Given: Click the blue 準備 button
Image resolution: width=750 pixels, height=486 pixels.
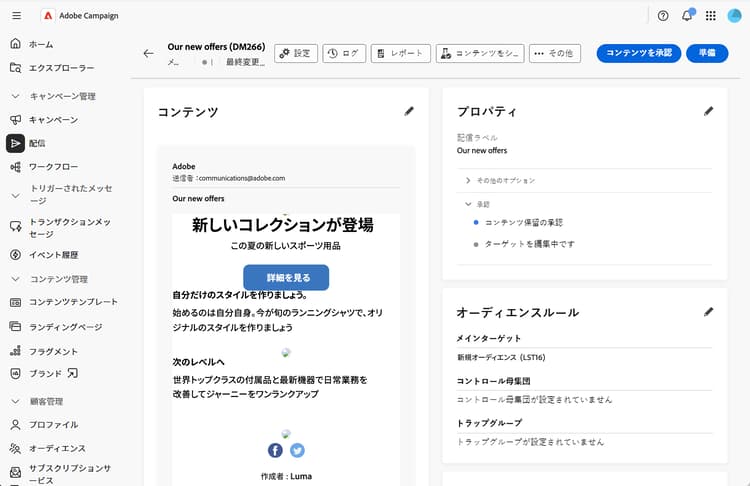Looking at the screenshot, I should (x=707, y=53).
